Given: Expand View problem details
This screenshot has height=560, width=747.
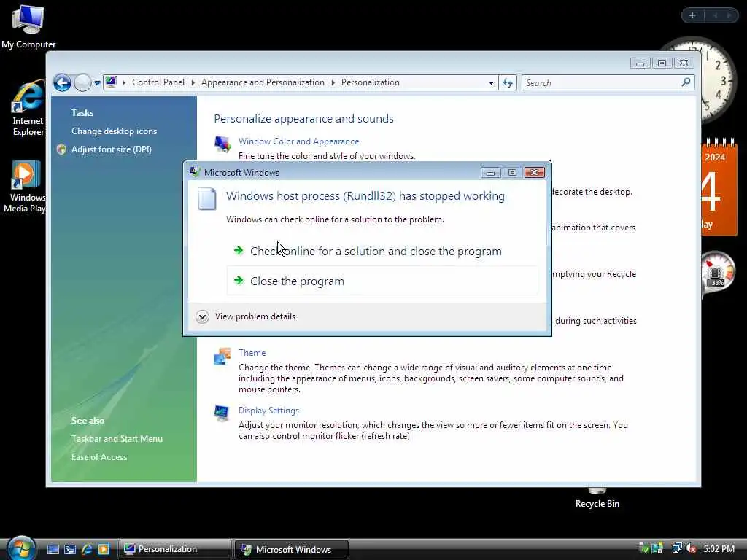Looking at the screenshot, I should tap(202, 316).
